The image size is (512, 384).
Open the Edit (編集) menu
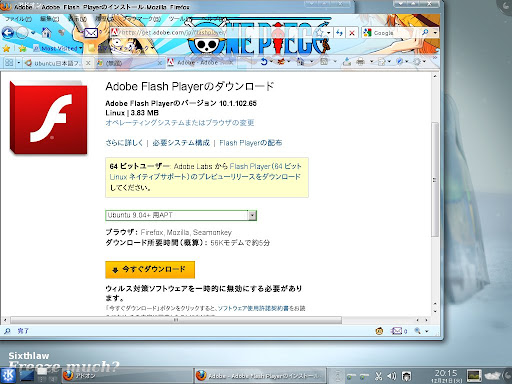[49, 19]
